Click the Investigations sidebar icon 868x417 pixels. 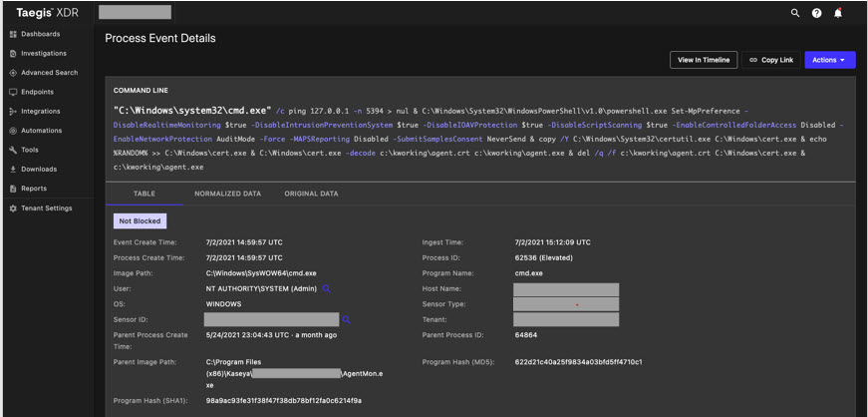point(13,54)
